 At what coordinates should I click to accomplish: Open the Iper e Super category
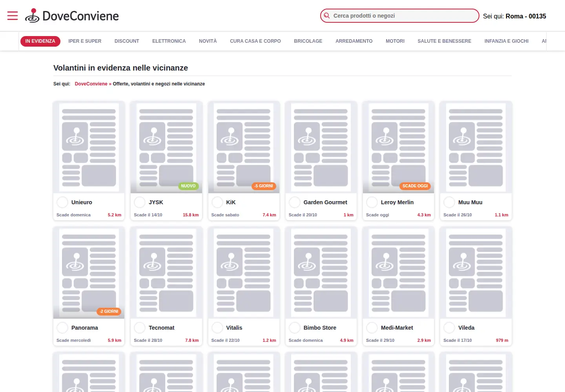(x=85, y=41)
